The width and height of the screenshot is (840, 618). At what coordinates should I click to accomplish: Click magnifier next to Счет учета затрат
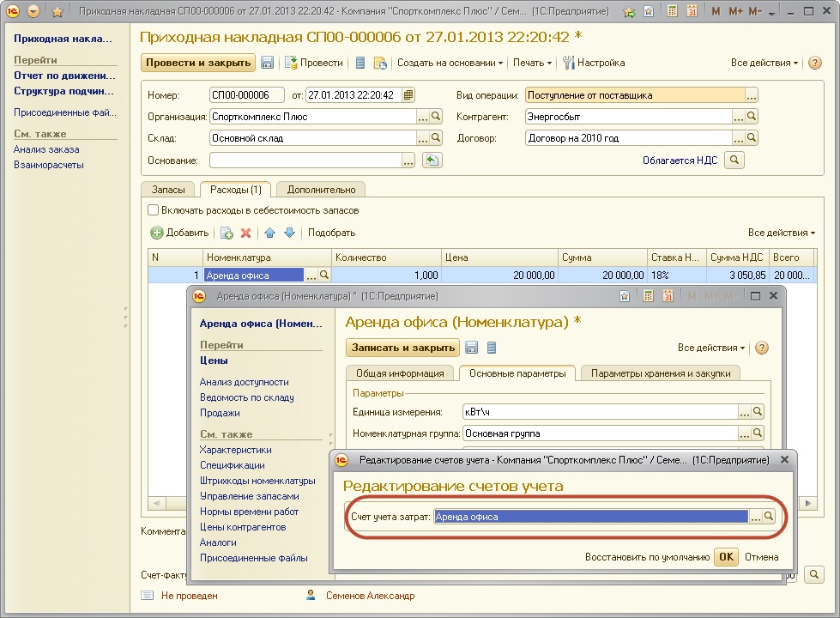769,517
